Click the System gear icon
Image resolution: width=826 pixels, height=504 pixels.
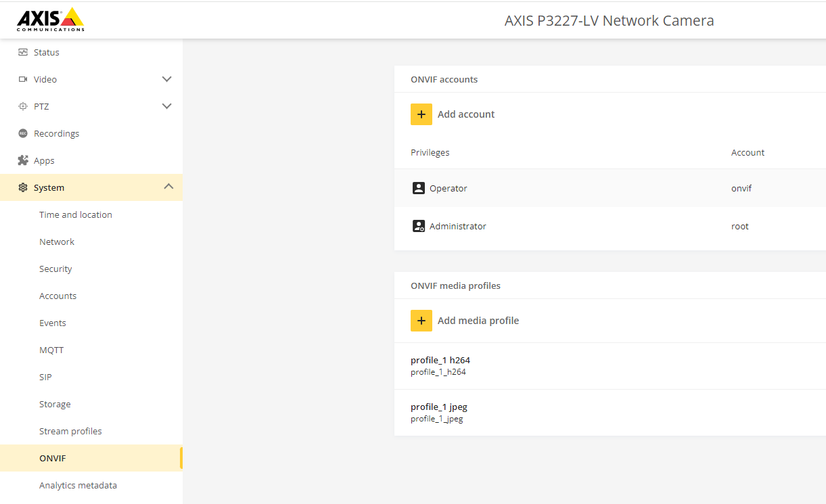23,187
